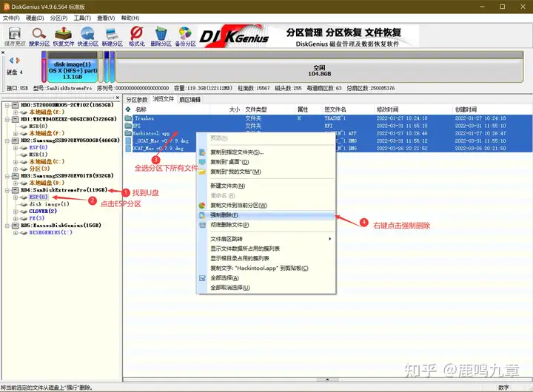The height and width of the screenshot is (392, 533).
Task: Open the 文件(F) menu
Action: 11,18
